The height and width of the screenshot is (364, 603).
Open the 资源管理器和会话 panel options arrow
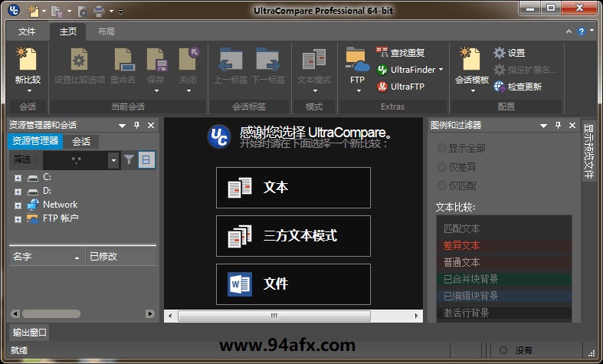[122, 126]
